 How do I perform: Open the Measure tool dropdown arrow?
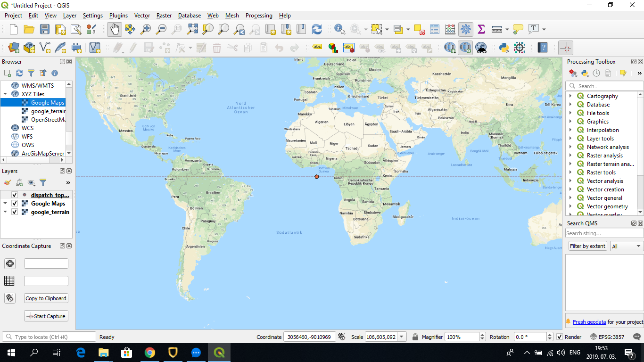tap(507, 29)
